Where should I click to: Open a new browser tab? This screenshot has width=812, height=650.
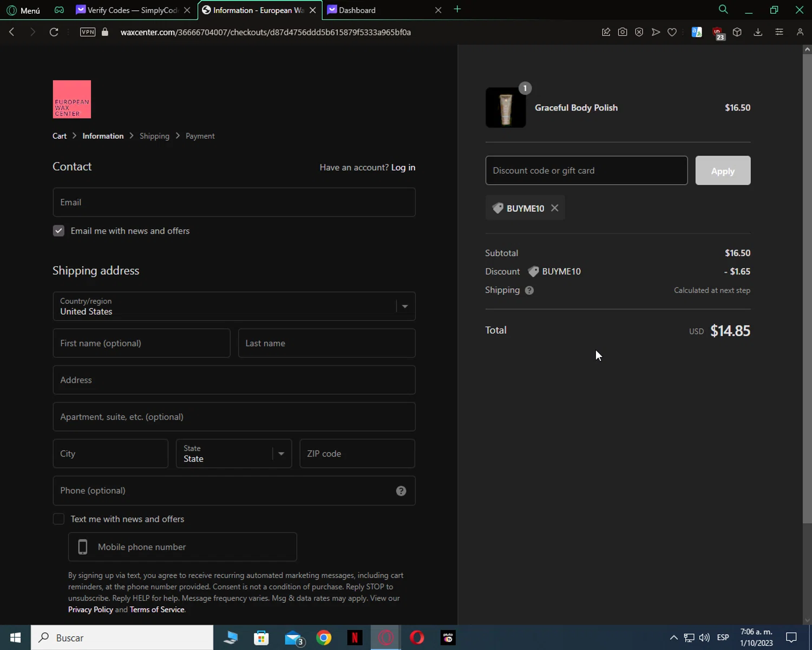[457, 9]
